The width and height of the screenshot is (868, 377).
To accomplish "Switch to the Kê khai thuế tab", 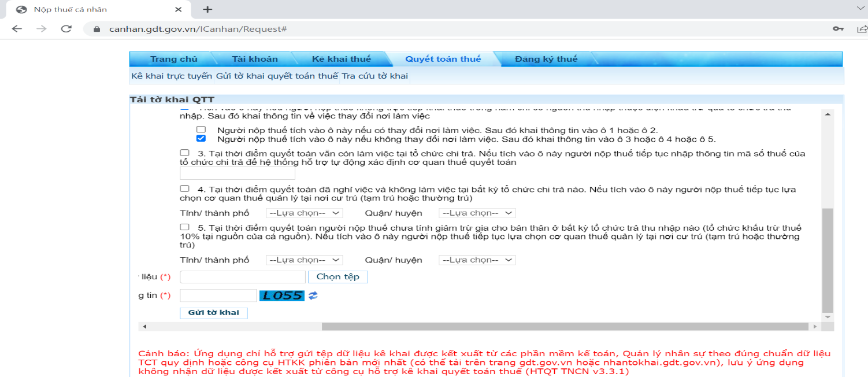I will [341, 59].
